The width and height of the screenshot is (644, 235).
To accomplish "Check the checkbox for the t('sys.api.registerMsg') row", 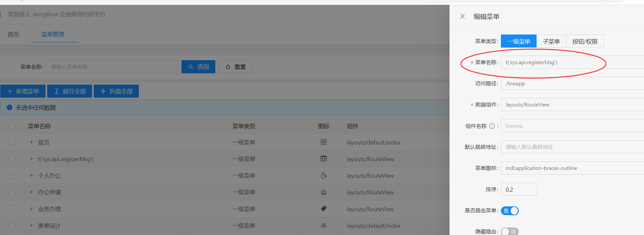I will point(12,159).
